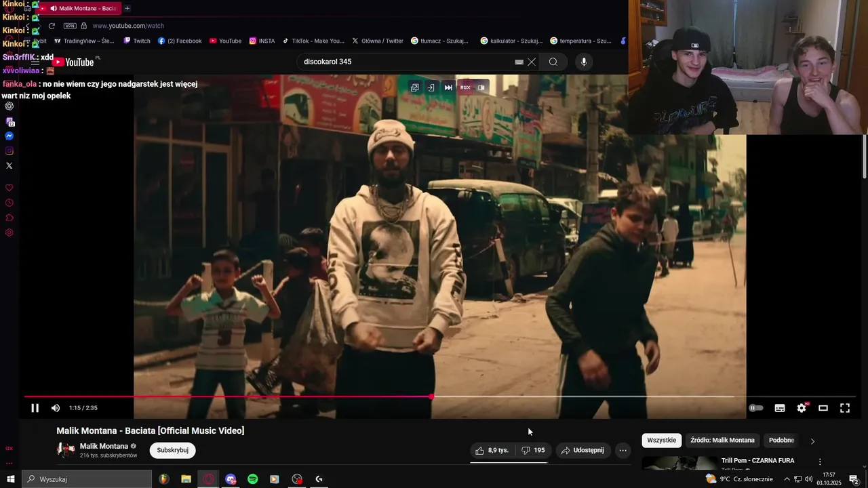
Task: Open the Malik Montana channel name link
Action: 104,446
